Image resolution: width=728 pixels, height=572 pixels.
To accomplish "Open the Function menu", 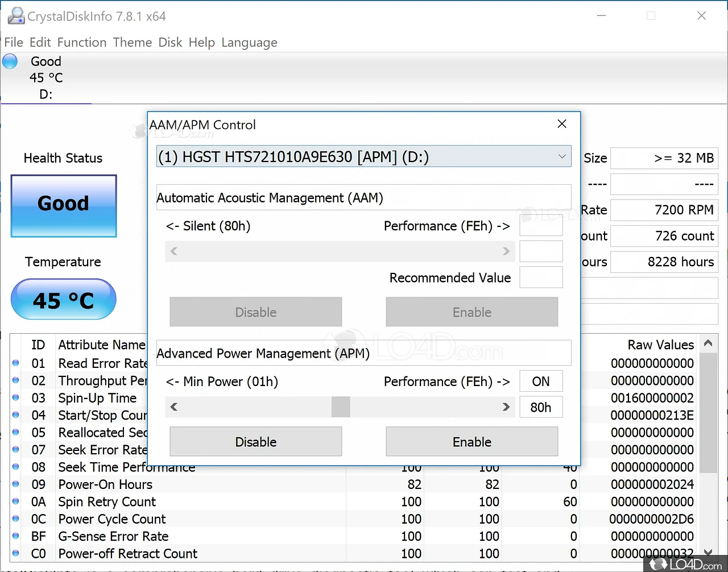I will coord(82,43).
